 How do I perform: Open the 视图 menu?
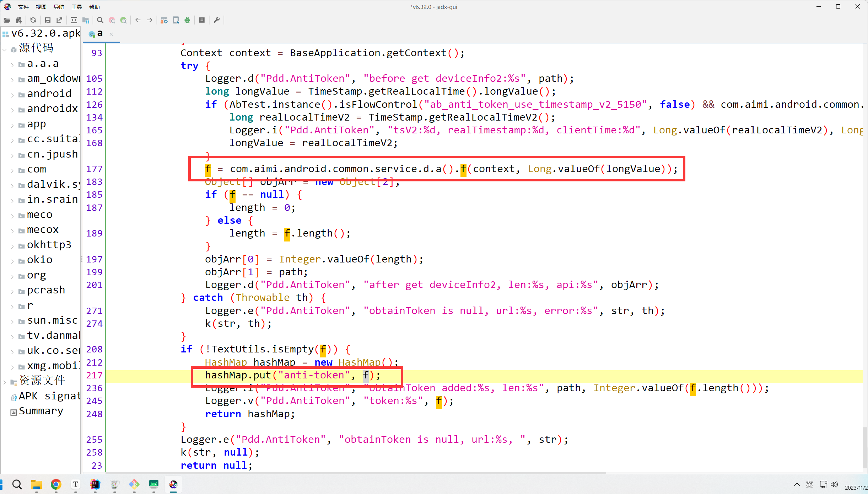pyautogui.click(x=41, y=7)
